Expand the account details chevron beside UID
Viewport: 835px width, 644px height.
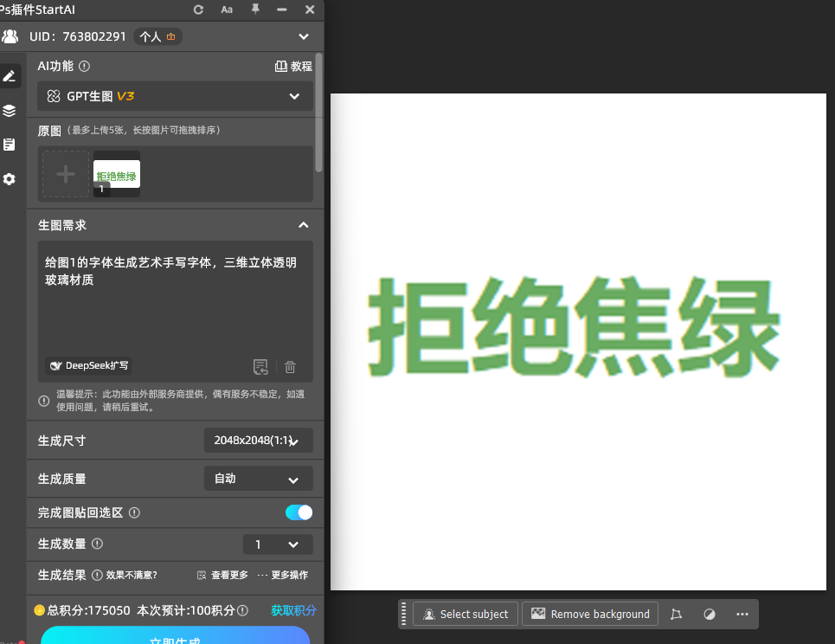304,36
